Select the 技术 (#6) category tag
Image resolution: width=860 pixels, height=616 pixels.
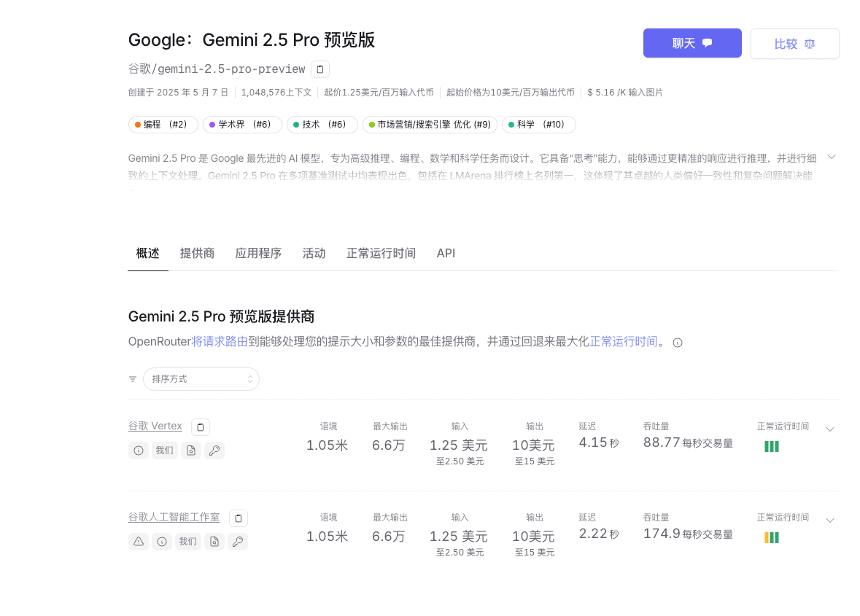(322, 125)
